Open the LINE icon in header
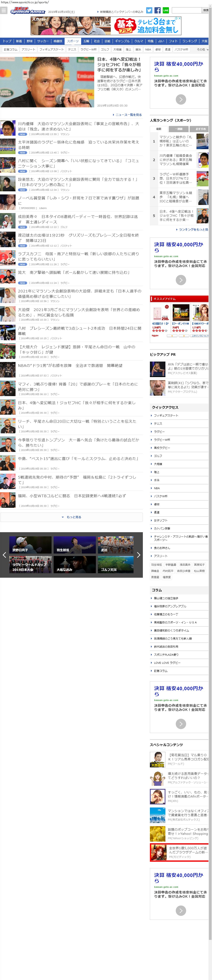 click(x=166, y=10)
